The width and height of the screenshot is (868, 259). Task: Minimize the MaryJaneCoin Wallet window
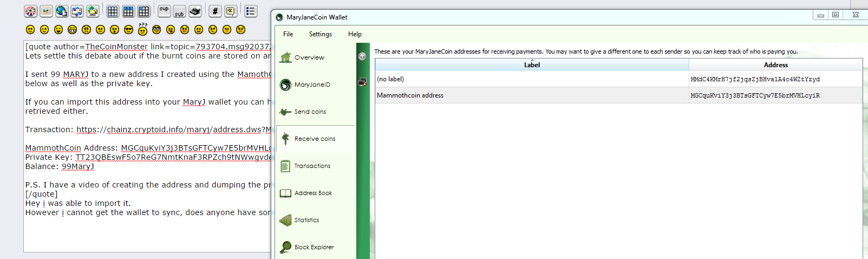pos(821,15)
